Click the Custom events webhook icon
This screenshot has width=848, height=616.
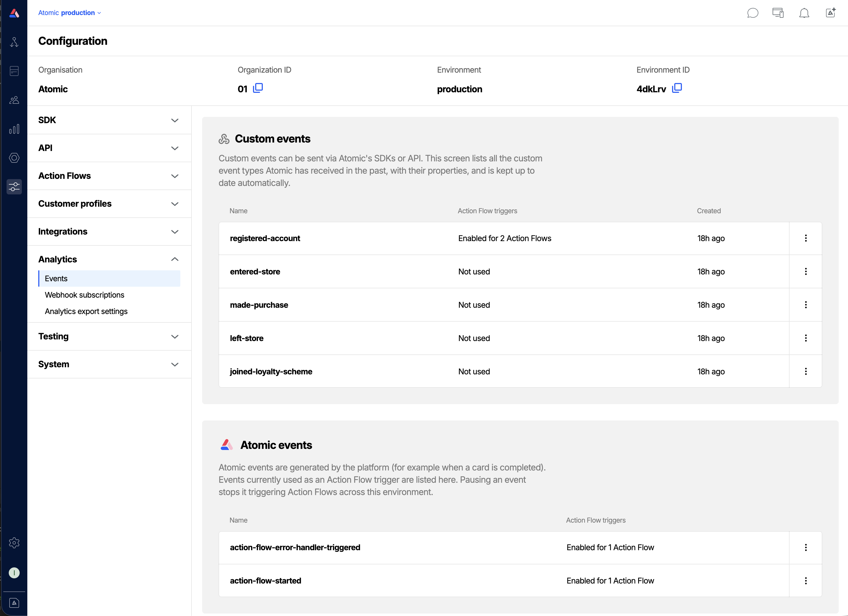pyautogui.click(x=224, y=139)
